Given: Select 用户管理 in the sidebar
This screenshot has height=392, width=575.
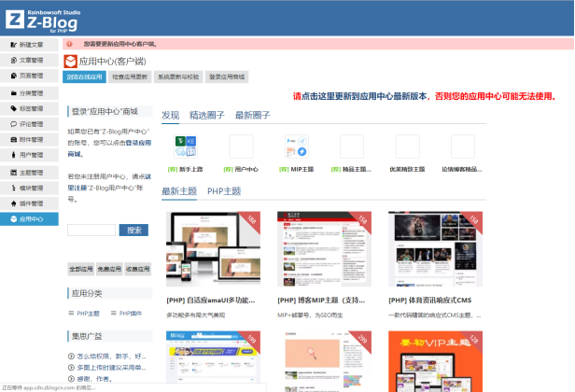Looking at the screenshot, I should (x=31, y=155).
